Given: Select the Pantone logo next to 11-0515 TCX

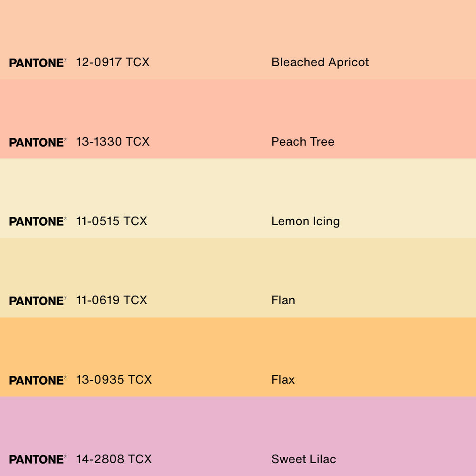Looking at the screenshot, I should tap(38, 221).
